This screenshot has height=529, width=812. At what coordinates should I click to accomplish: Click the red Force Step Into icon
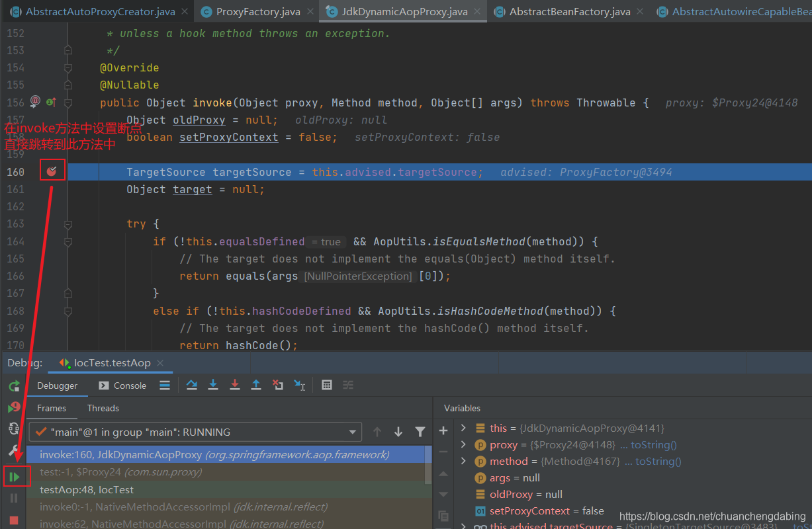click(234, 385)
